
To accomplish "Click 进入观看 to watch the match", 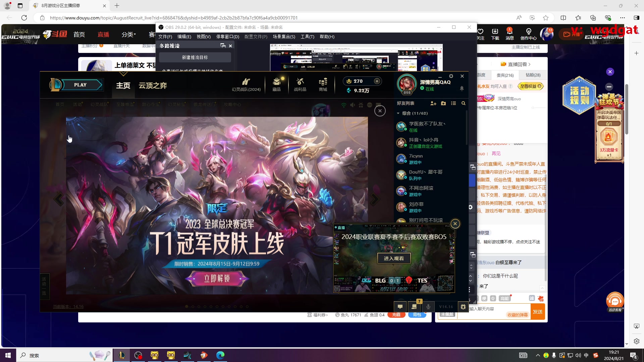I will coord(394,258).
